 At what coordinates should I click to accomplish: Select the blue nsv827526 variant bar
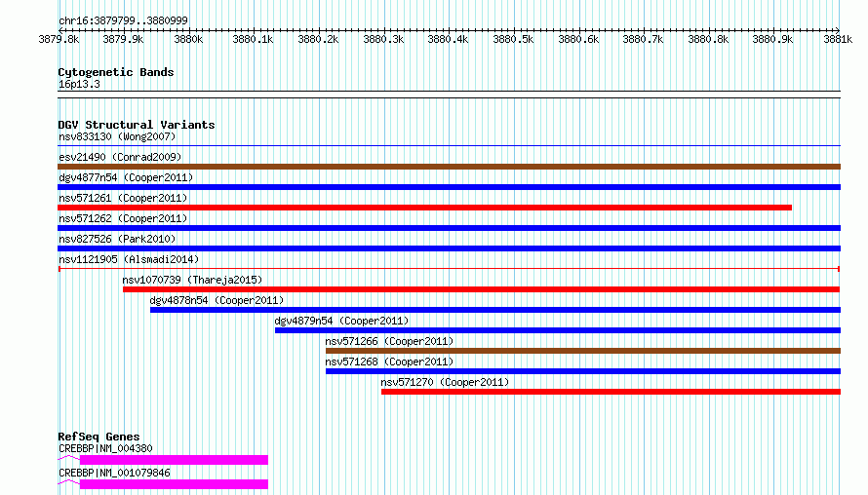tap(449, 248)
